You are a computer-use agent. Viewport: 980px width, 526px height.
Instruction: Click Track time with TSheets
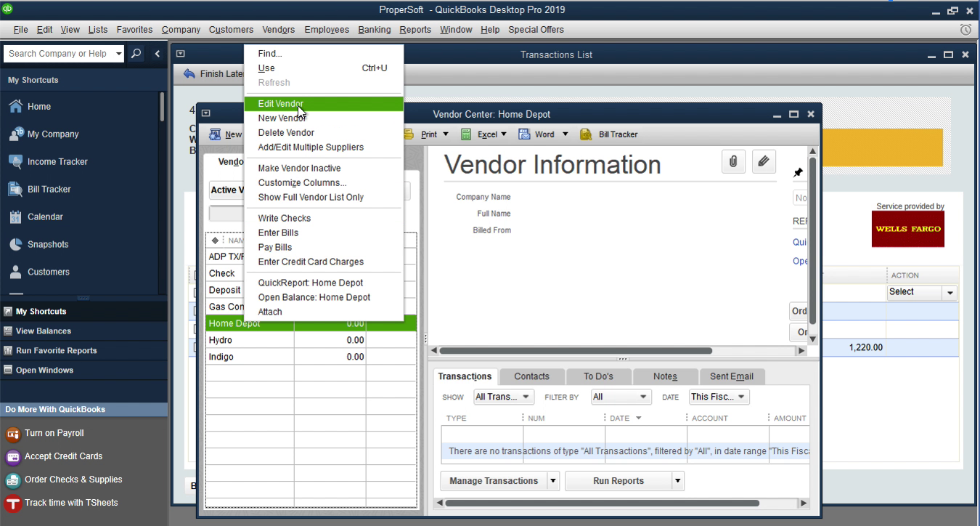pyautogui.click(x=61, y=503)
